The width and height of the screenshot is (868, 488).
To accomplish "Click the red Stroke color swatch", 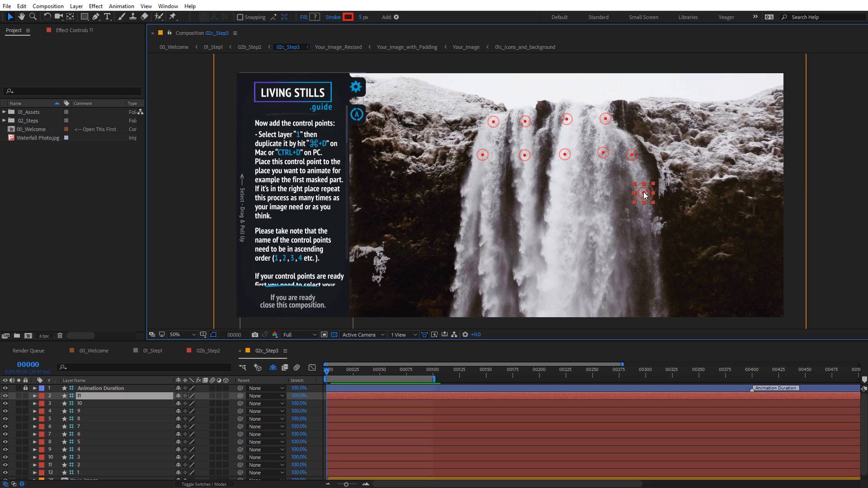I will (348, 17).
